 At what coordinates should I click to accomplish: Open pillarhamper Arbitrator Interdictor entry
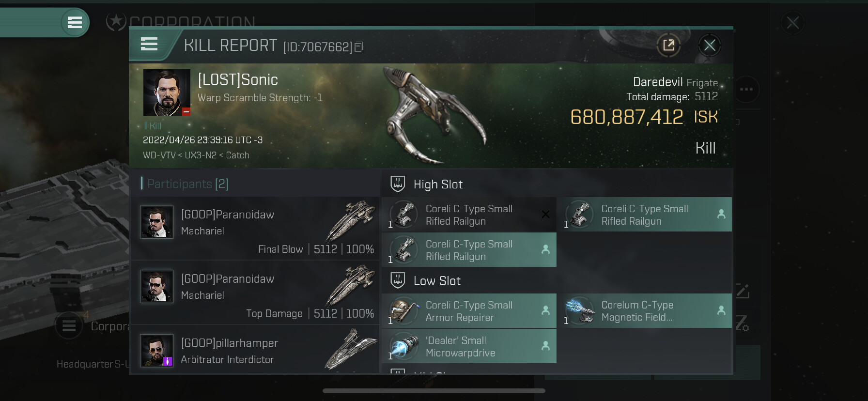255,350
